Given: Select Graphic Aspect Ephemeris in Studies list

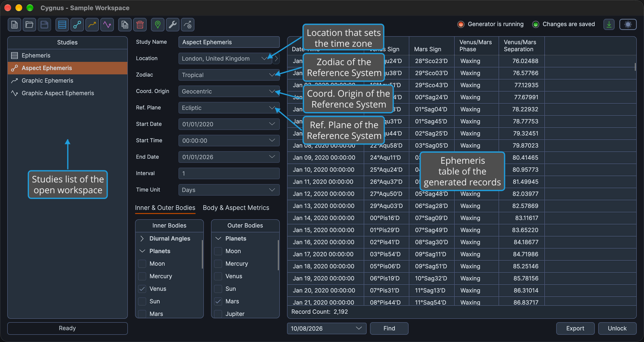Looking at the screenshot, I should tap(68, 93).
